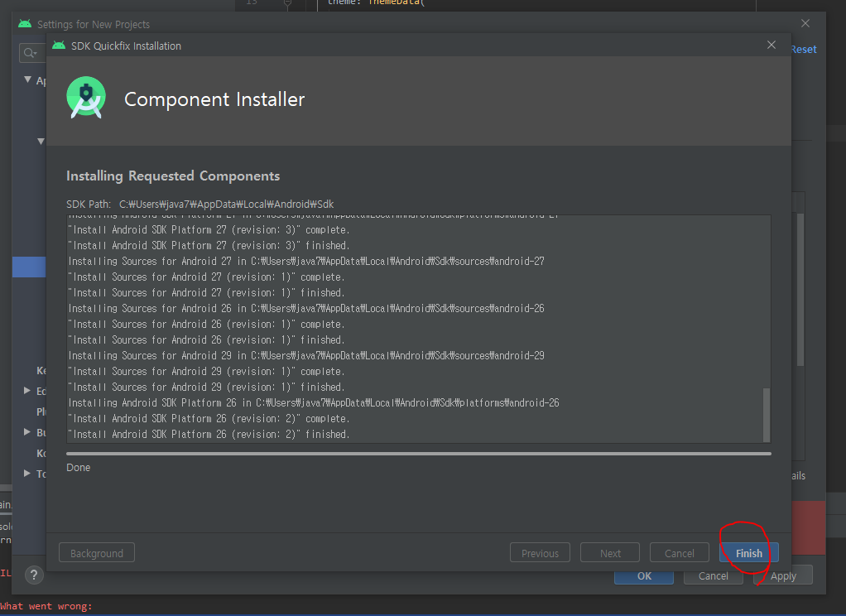Click log line 'Install Sources for Android 26 (revision: 1)" complete.'
This screenshot has height=616, width=846.
pyautogui.click(x=206, y=325)
